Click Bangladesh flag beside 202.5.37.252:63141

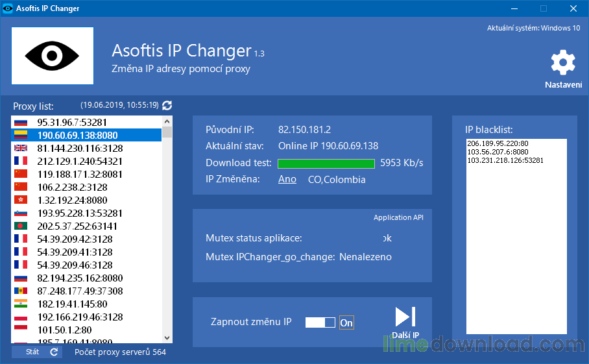point(21,226)
